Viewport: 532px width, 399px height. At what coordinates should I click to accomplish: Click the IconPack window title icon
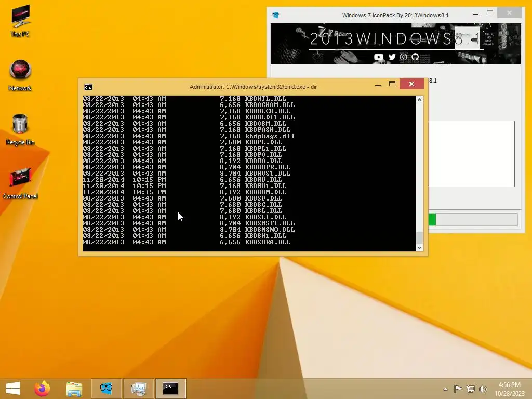pyautogui.click(x=275, y=15)
